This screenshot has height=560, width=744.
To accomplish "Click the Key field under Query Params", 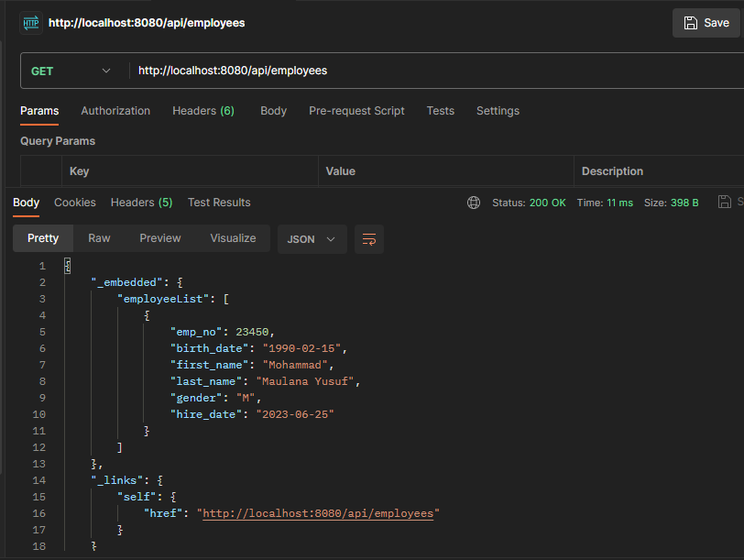I will 137,170.
